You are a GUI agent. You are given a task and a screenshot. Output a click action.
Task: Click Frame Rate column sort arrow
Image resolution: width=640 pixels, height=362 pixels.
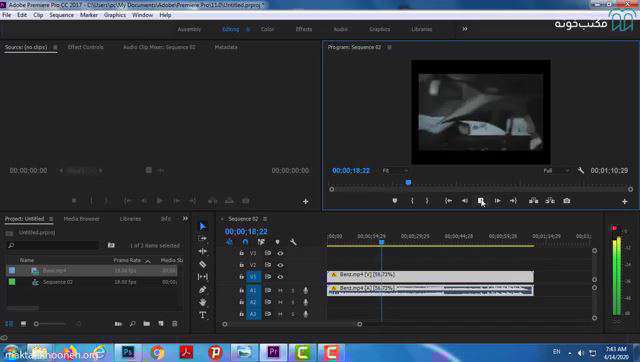pos(148,261)
